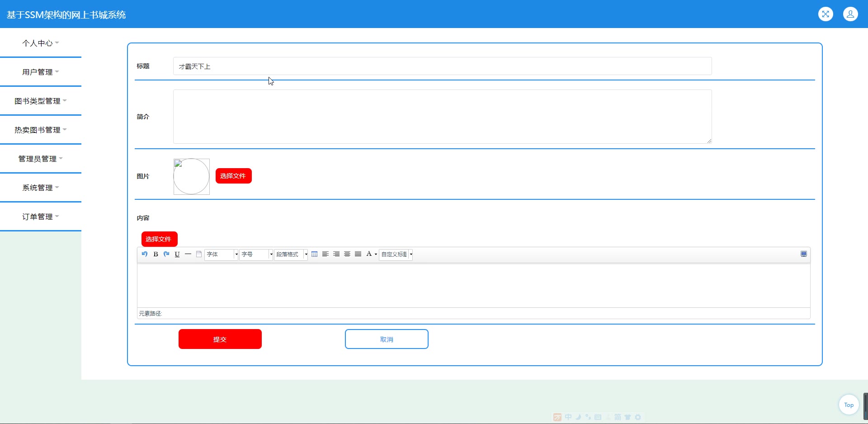Expand the 个人中心 sidebar menu

click(41, 43)
